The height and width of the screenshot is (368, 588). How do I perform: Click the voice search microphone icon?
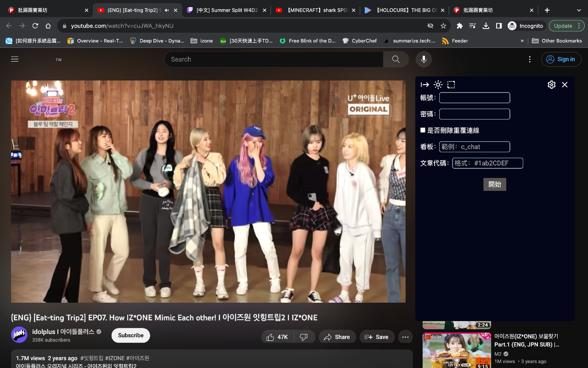(424, 59)
